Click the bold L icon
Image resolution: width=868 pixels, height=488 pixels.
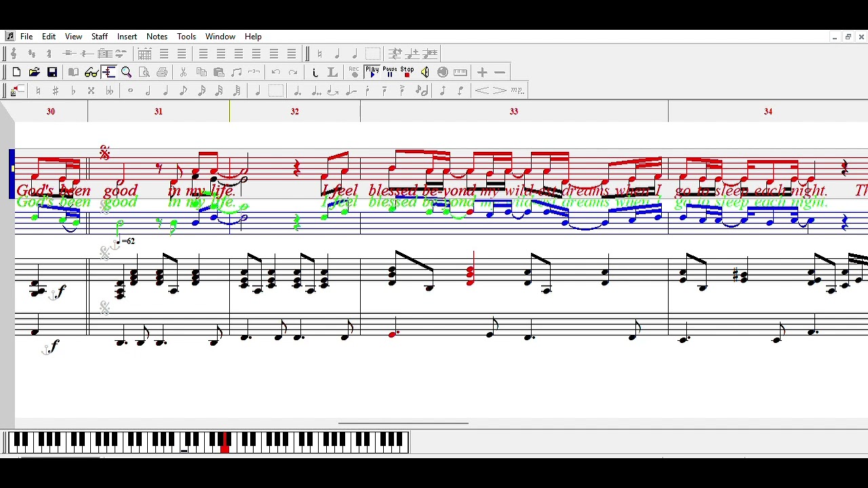click(332, 73)
